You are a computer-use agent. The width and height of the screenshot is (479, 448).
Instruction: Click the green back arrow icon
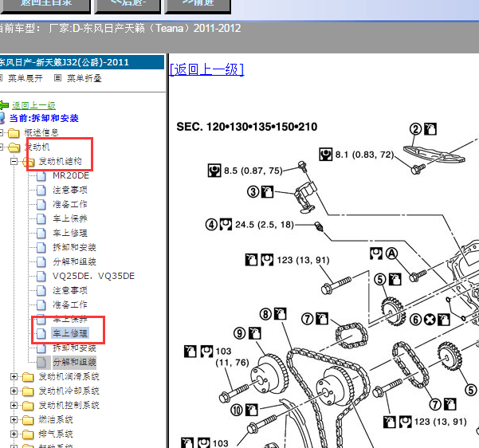click(4, 105)
